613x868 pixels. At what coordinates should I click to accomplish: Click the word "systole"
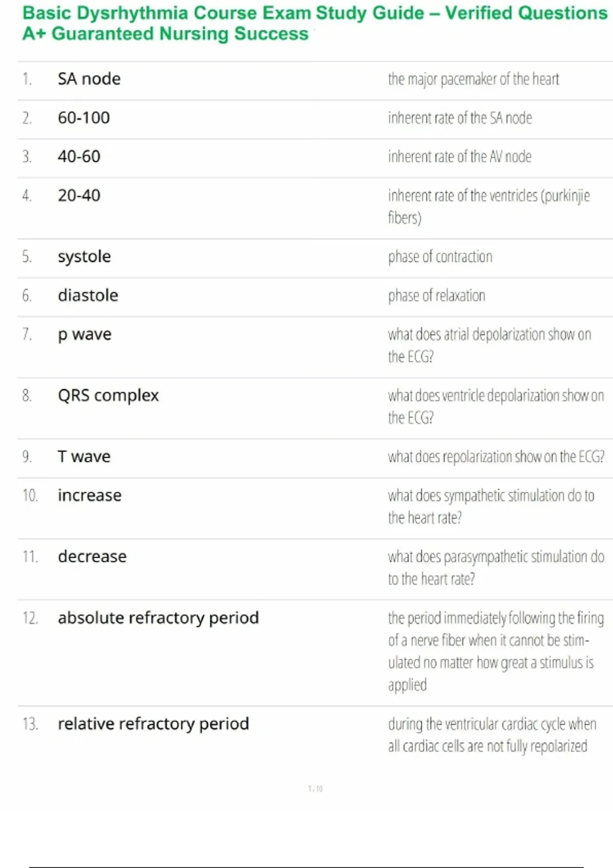pos(84,256)
